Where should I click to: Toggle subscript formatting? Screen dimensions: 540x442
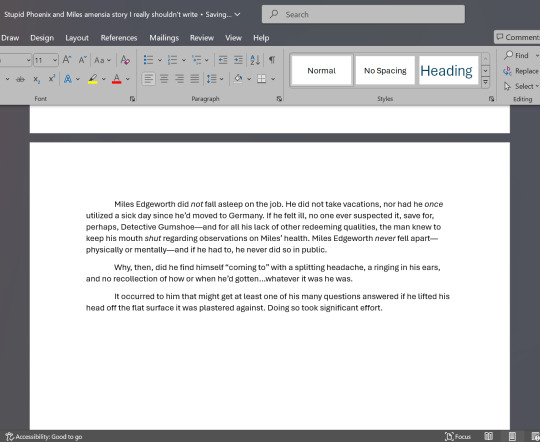click(37, 79)
